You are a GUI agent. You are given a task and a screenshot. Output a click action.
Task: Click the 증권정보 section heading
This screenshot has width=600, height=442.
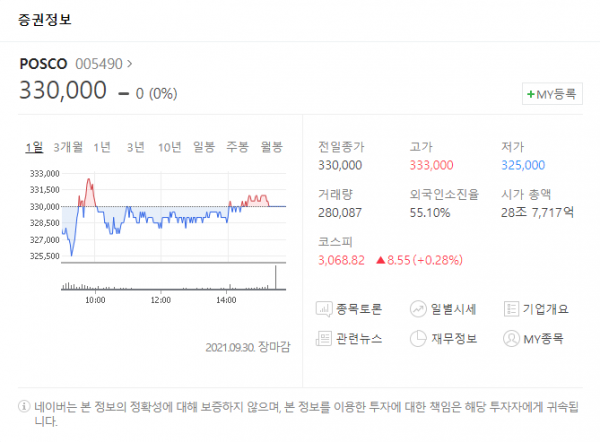pos(44,20)
